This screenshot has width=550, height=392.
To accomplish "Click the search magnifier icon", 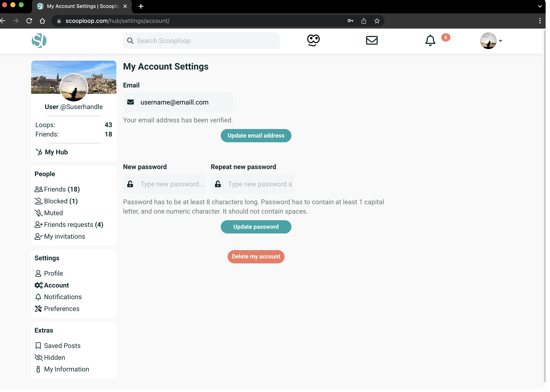I will pyautogui.click(x=130, y=41).
